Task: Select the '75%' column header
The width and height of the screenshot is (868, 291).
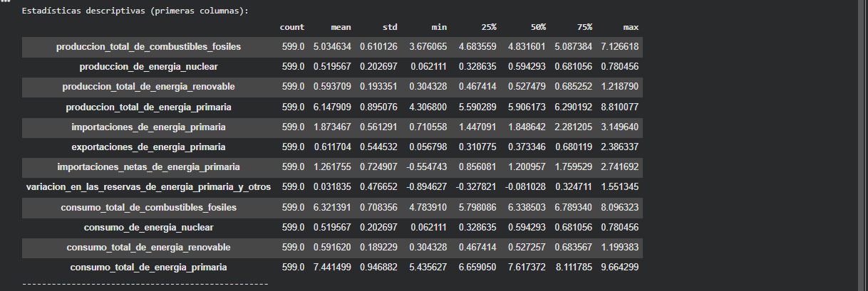Action: pyautogui.click(x=584, y=27)
